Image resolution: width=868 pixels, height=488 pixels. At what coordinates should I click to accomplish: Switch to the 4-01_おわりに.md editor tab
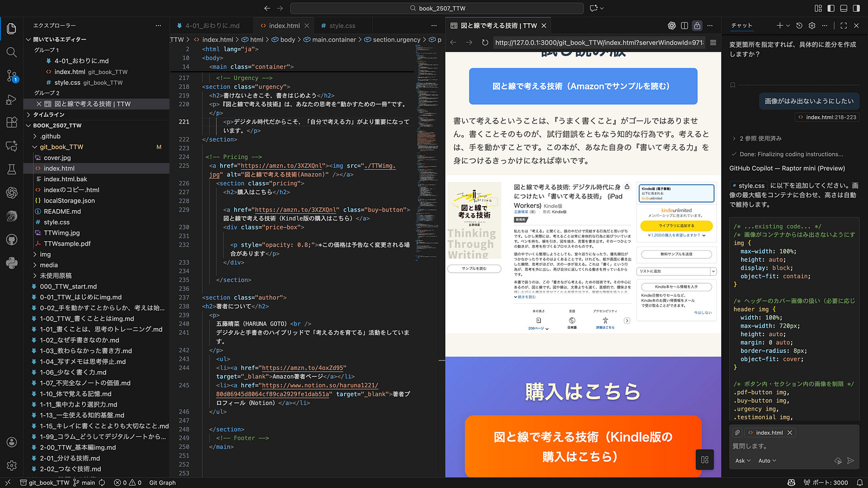212,26
